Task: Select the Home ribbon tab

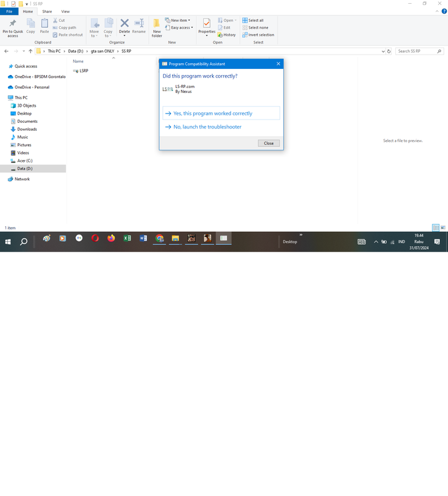Action: coord(28,11)
